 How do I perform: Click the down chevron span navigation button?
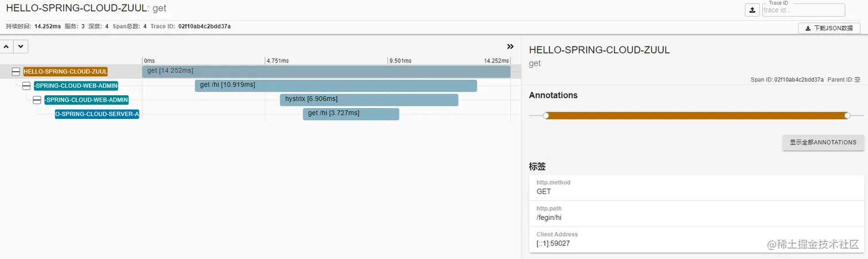click(x=21, y=47)
